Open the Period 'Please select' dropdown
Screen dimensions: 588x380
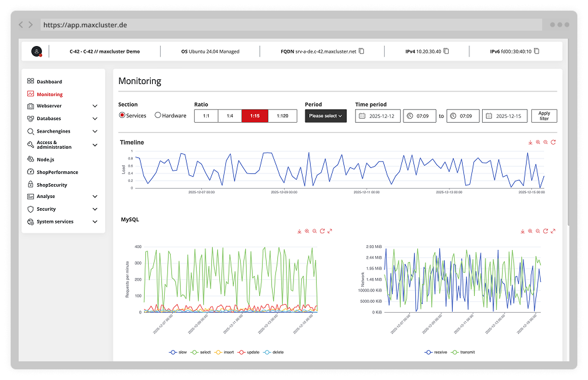(x=325, y=116)
